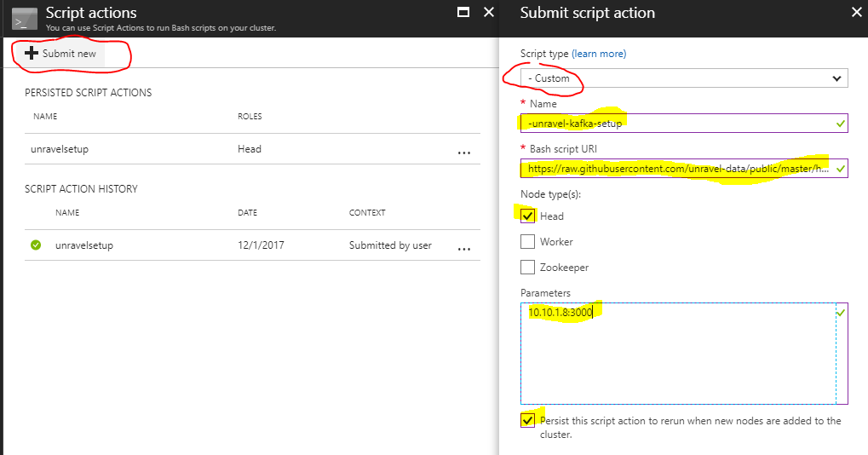Select the persisted unravelsetup row
Viewport: 868px width, 455px height.
click(x=252, y=149)
